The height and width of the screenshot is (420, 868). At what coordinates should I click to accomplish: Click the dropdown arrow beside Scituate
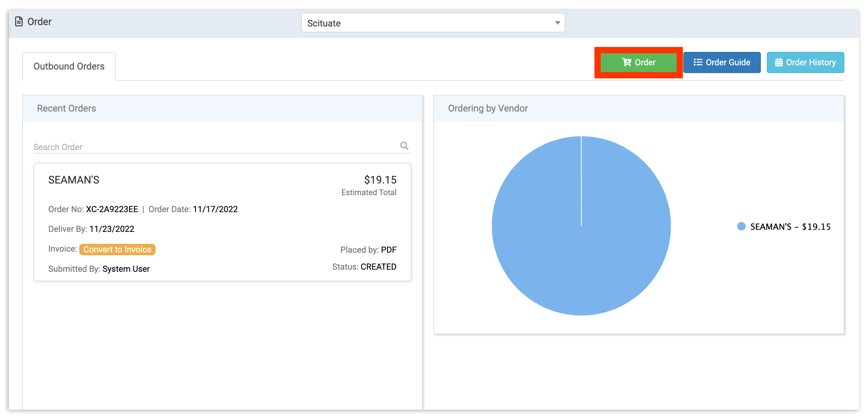pos(557,23)
